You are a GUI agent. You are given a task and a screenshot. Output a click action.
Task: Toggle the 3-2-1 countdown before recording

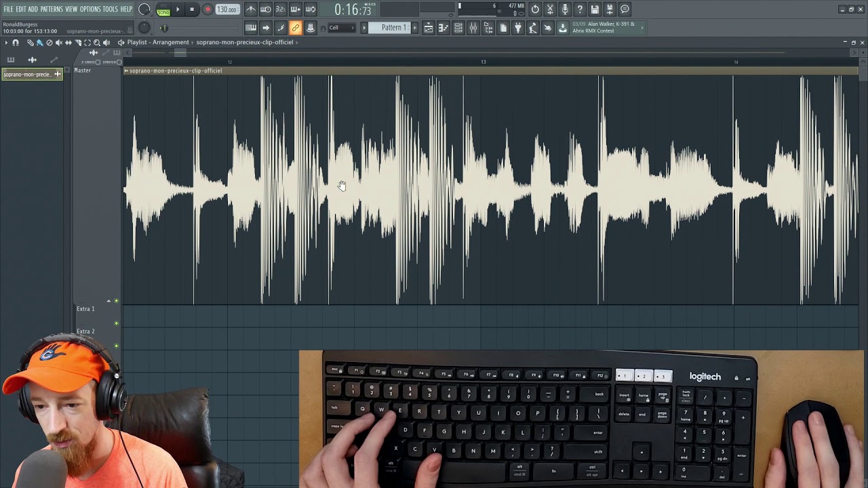(x=280, y=9)
